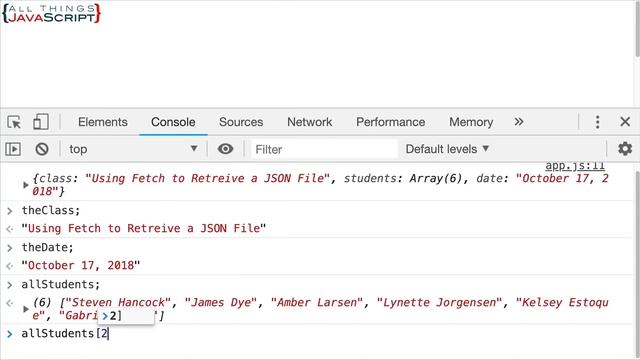Image resolution: width=640 pixels, height=360 pixels.
Task: Click the allStudents; command entry
Action: [x=60, y=284]
